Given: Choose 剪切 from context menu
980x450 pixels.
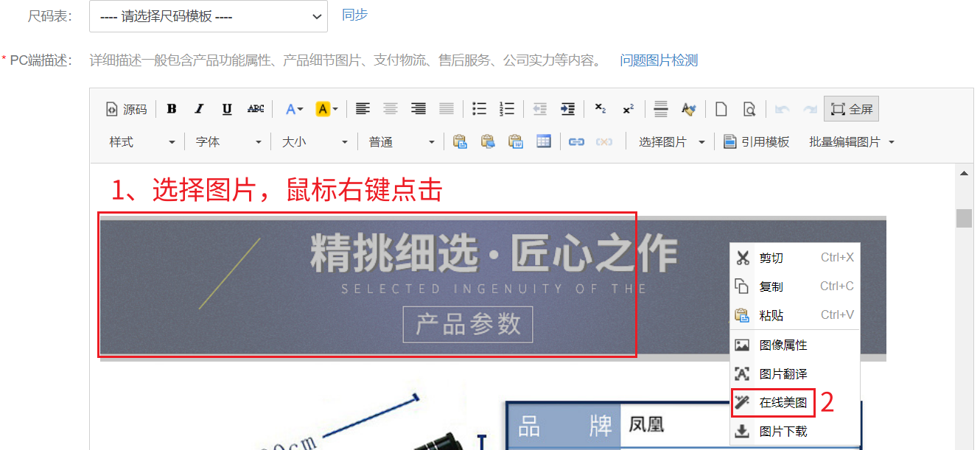Looking at the screenshot, I should point(795,258).
